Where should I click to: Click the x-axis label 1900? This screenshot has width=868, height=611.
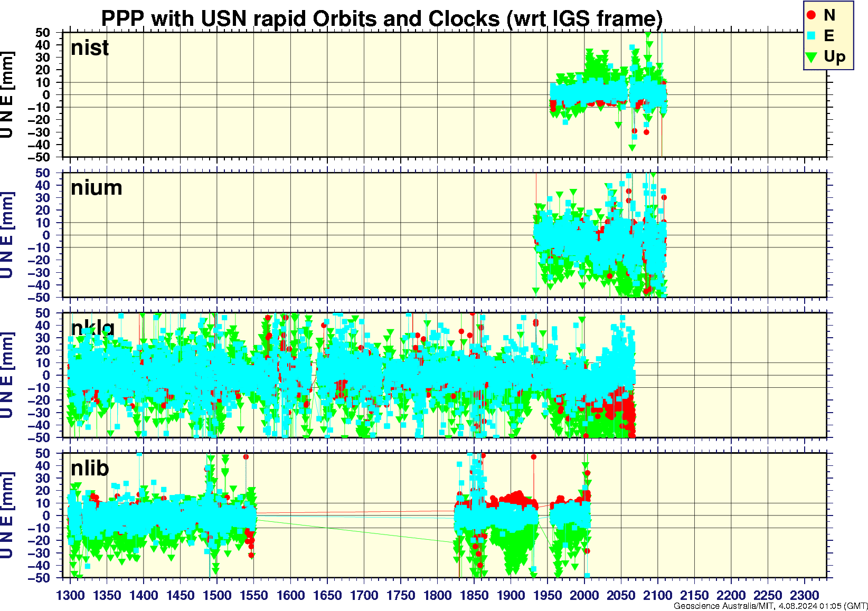click(511, 595)
